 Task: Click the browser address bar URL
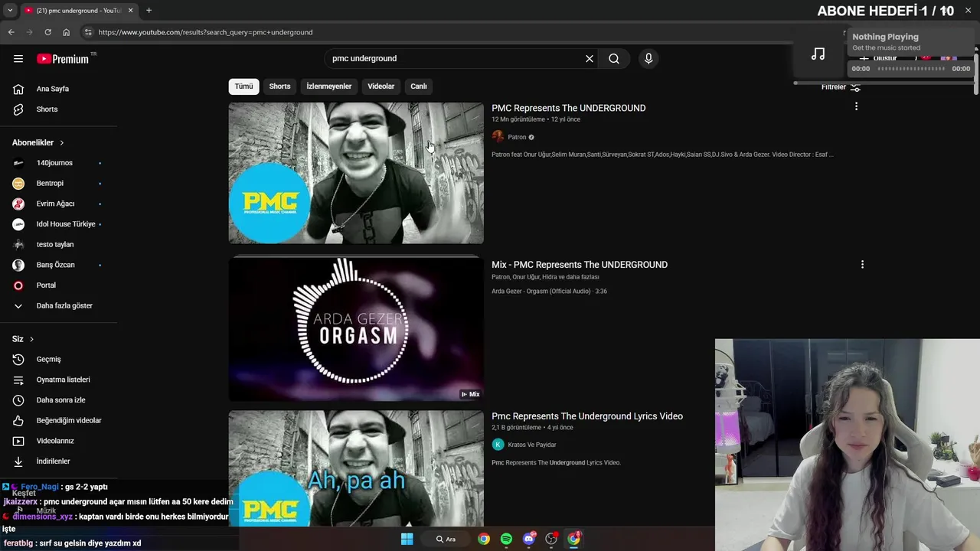206,32
